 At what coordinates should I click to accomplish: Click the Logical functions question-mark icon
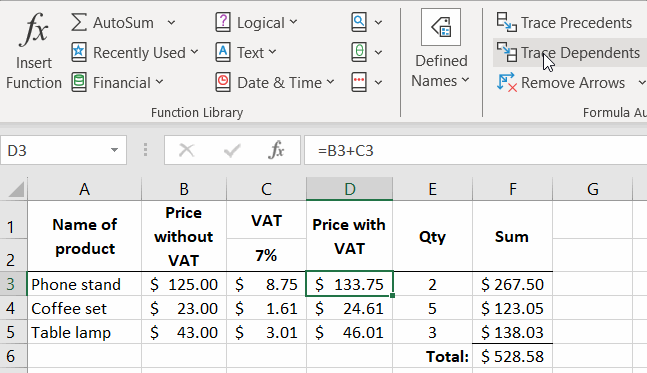click(223, 22)
